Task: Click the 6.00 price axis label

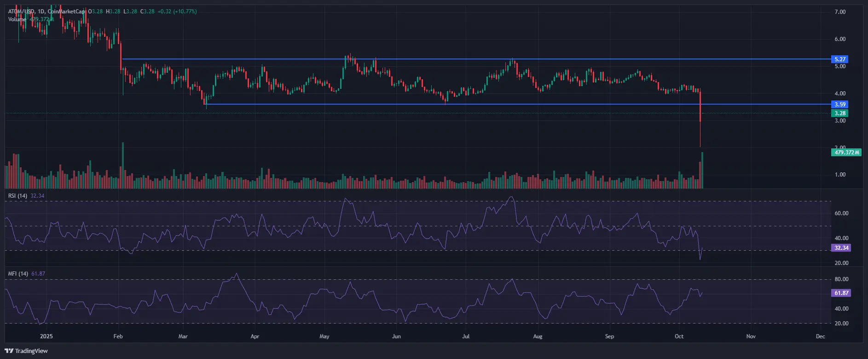Action: click(x=840, y=39)
